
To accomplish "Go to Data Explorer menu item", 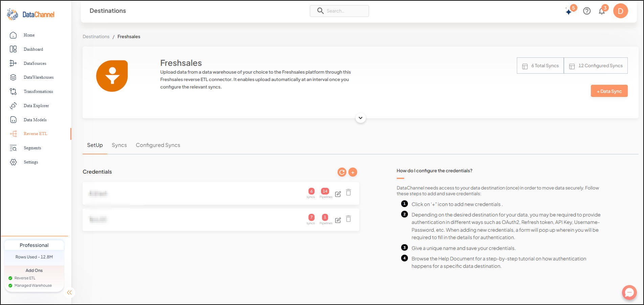I will pos(36,106).
